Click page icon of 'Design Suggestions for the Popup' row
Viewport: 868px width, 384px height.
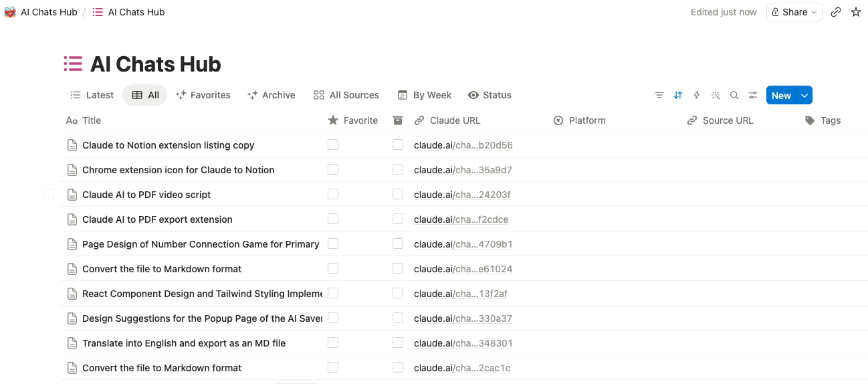(72, 318)
